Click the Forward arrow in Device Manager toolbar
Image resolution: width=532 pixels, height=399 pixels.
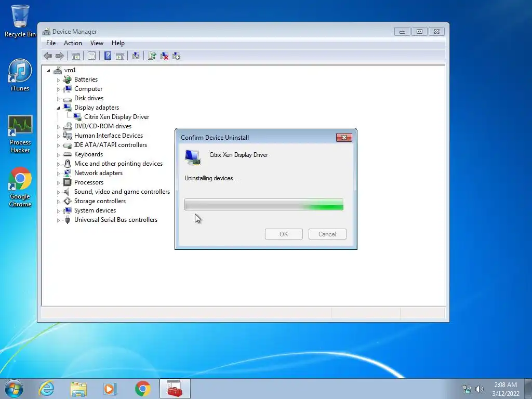(x=60, y=56)
